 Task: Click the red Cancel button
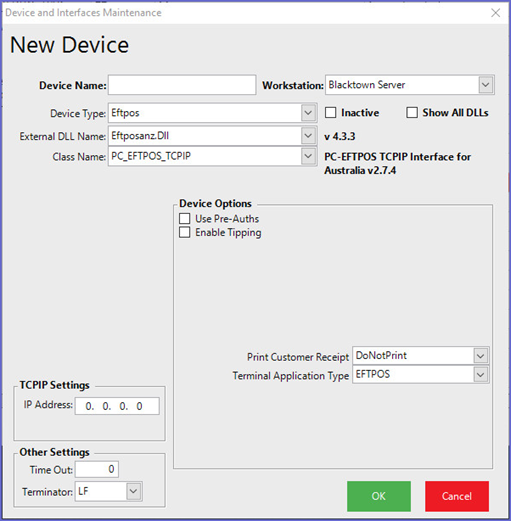click(x=457, y=496)
